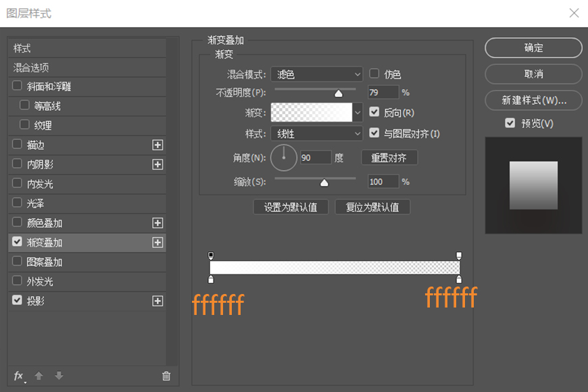This screenshot has width=588, height=392.
Task: Click the down arrow next to fx icon
Action: pos(59,376)
